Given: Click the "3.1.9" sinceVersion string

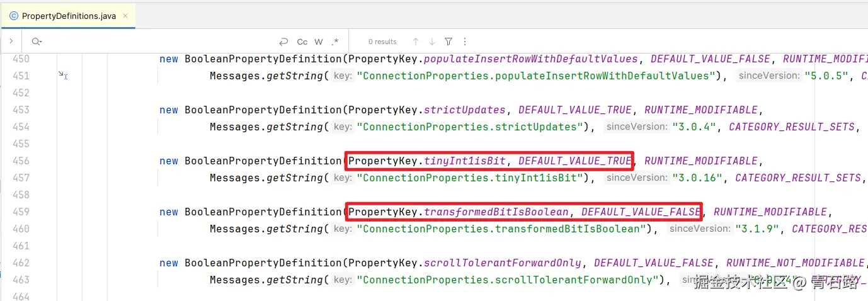Looking at the screenshot, I should [x=757, y=229].
